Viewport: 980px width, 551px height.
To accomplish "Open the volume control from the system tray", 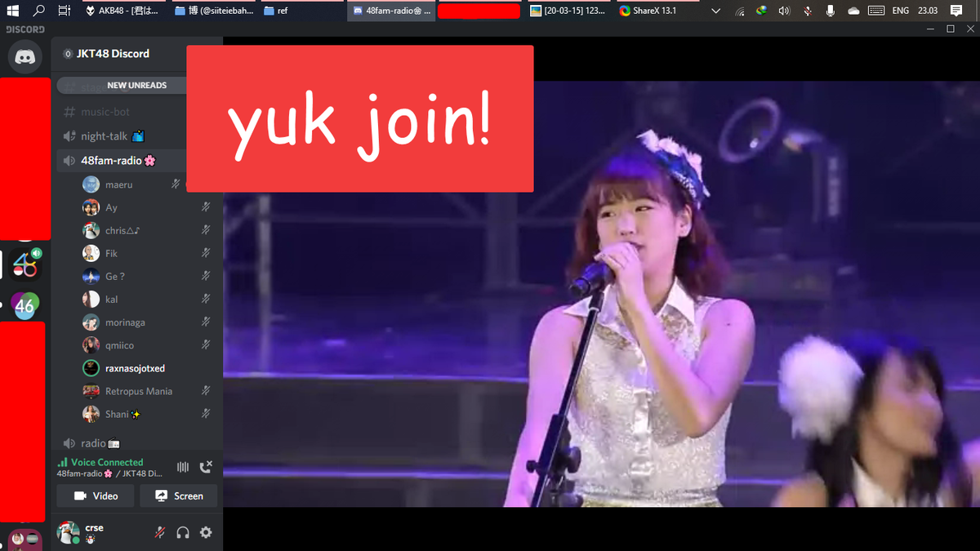I will coord(784,10).
